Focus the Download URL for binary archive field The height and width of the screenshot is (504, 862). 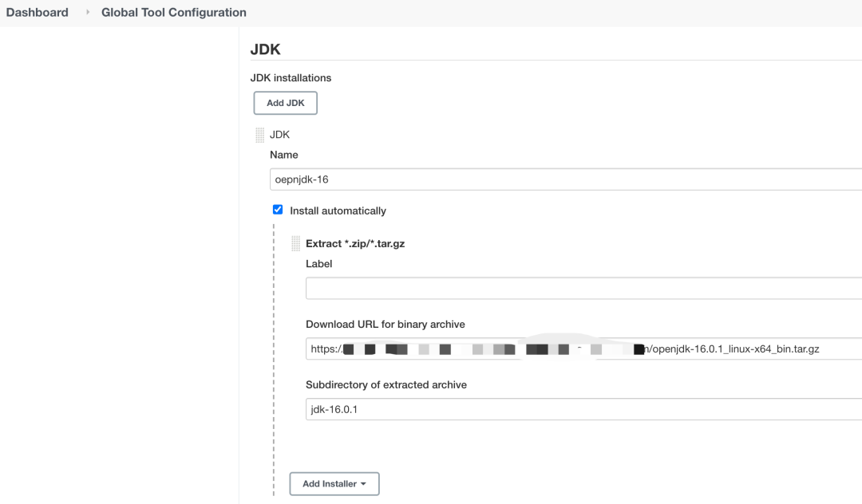[x=583, y=348]
